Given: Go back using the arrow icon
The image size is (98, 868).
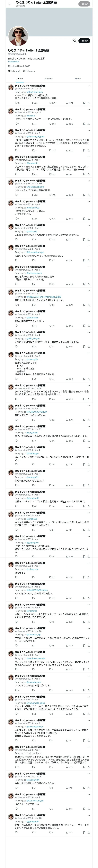Looking at the screenshot, I should (9, 4).
